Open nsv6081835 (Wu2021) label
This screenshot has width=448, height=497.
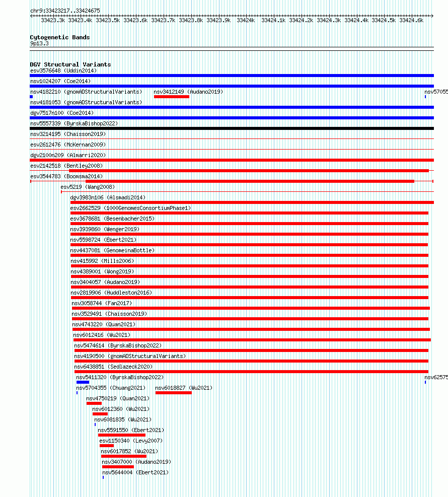point(123,419)
